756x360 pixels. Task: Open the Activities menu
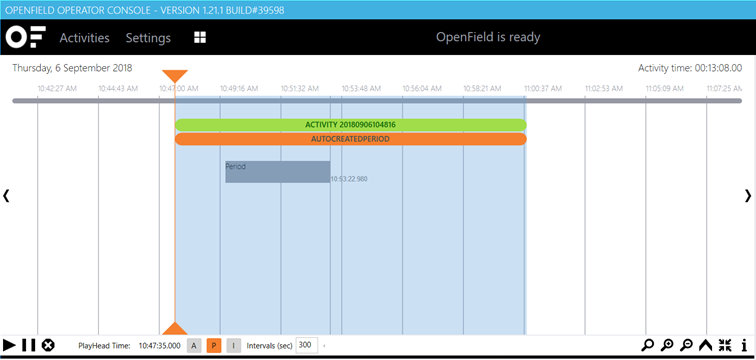coord(84,38)
